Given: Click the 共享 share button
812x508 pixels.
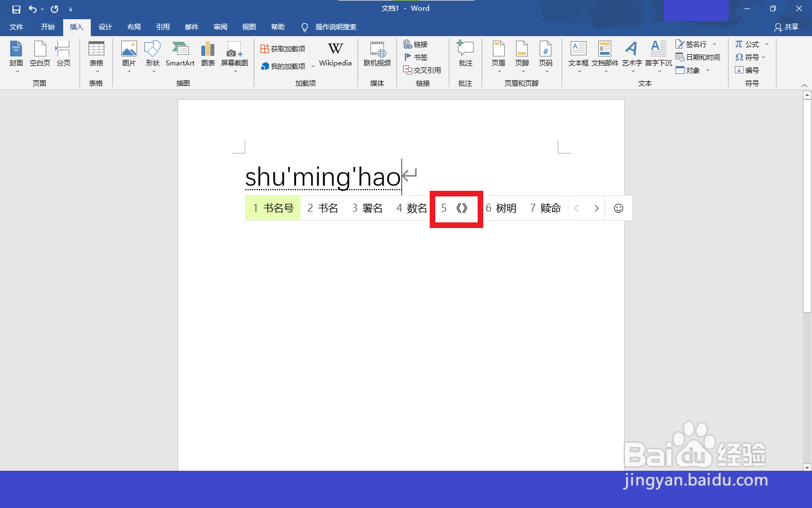Looking at the screenshot, I should point(787,27).
